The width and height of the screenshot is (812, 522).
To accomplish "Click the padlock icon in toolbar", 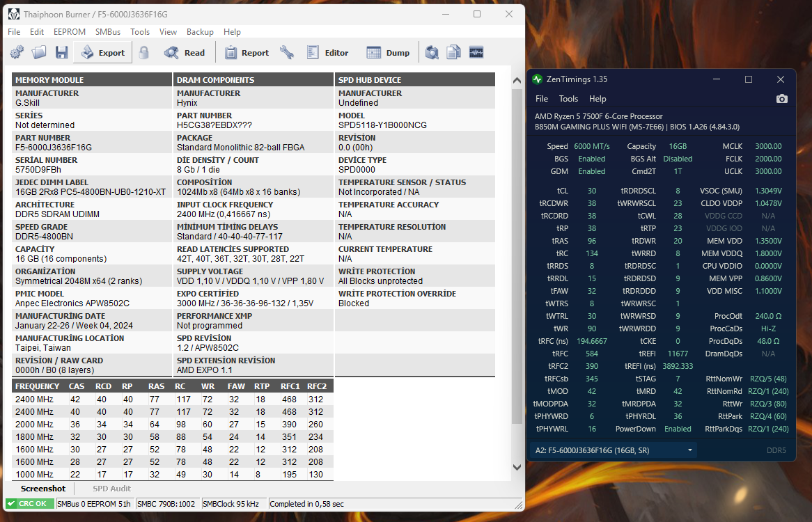I will (144, 52).
